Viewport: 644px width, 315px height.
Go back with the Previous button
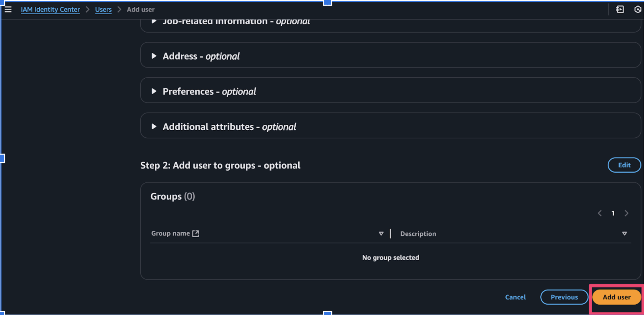[564, 297]
